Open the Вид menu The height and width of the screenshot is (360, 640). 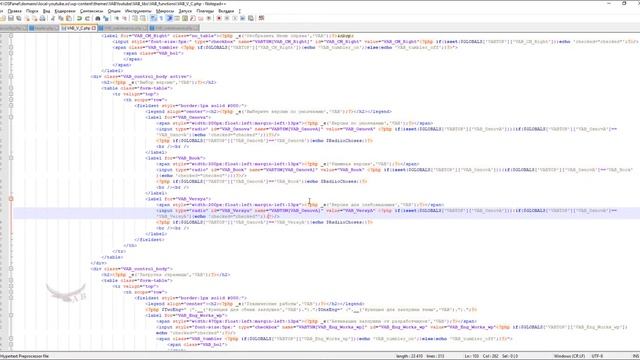coord(47,11)
